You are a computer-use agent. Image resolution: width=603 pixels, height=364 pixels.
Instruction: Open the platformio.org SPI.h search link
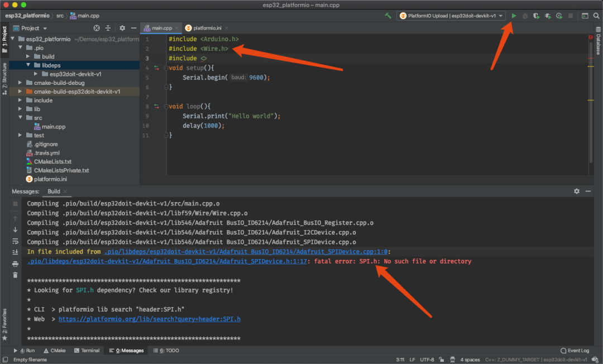(x=149, y=319)
